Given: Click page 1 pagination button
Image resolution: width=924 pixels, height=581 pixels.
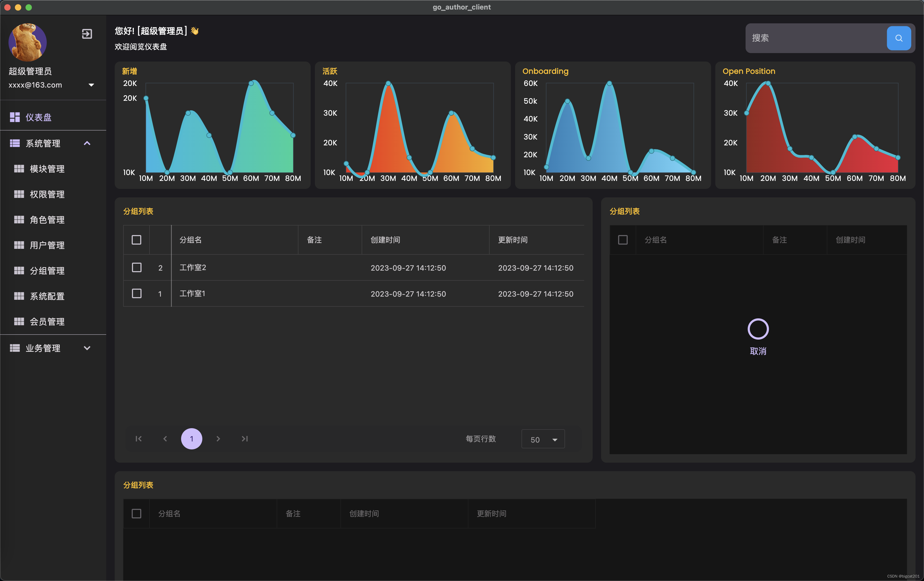Looking at the screenshot, I should coord(191,438).
